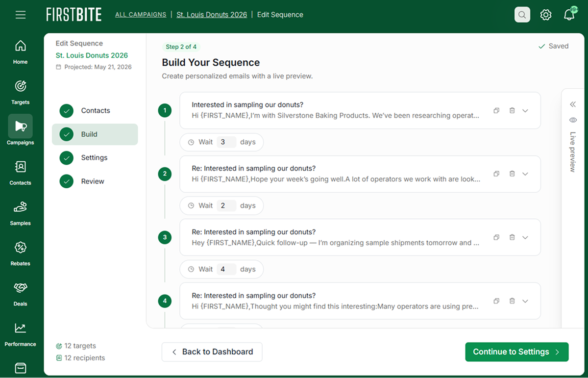Click step number 4 circle marker
588x378 pixels.
click(165, 301)
